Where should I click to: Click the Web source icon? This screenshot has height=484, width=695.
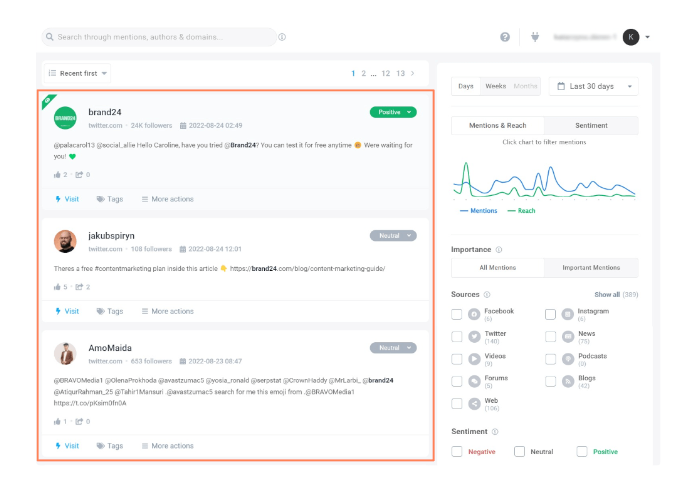point(474,404)
